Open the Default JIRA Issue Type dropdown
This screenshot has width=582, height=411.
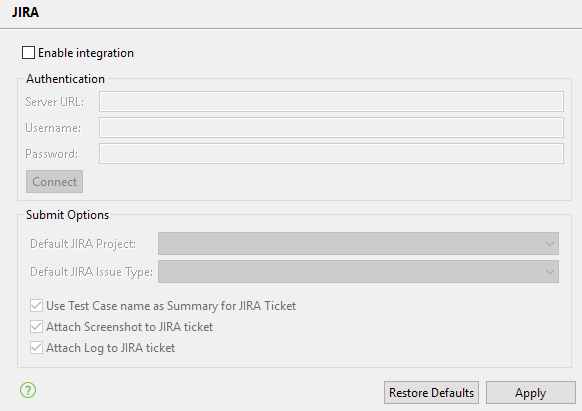[358, 271]
